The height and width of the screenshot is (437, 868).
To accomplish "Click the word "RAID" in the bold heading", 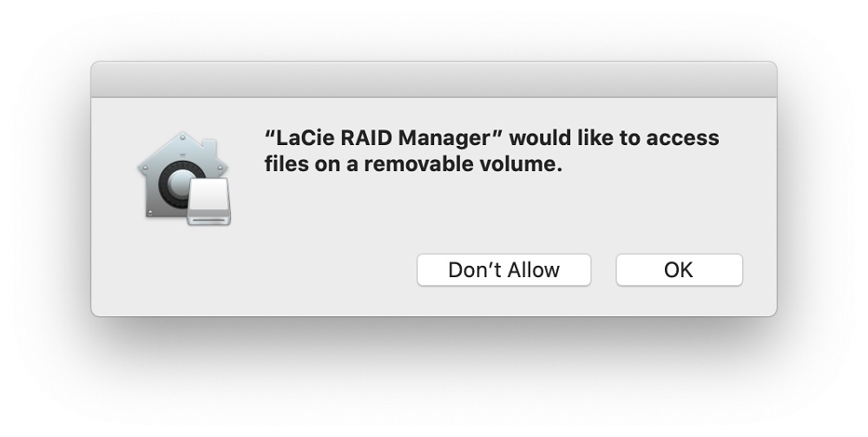I will click(366, 137).
